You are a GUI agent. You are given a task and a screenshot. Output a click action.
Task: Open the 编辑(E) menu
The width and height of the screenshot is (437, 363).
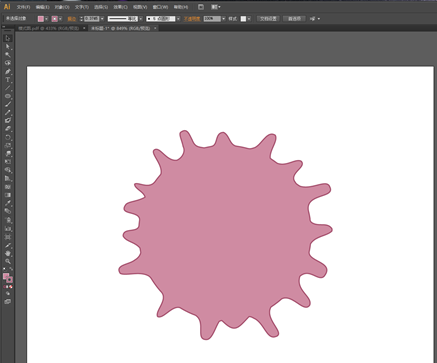point(43,7)
